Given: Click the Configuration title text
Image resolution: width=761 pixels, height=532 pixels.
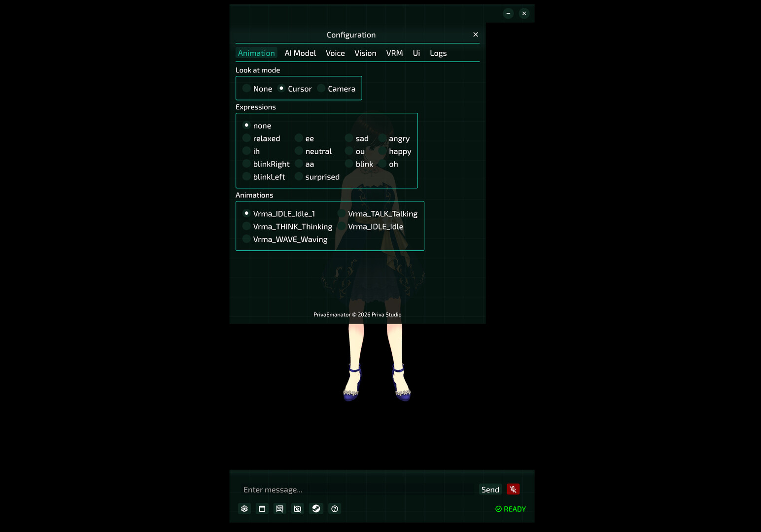Looking at the screenshot, I should (x=351, y=35).
